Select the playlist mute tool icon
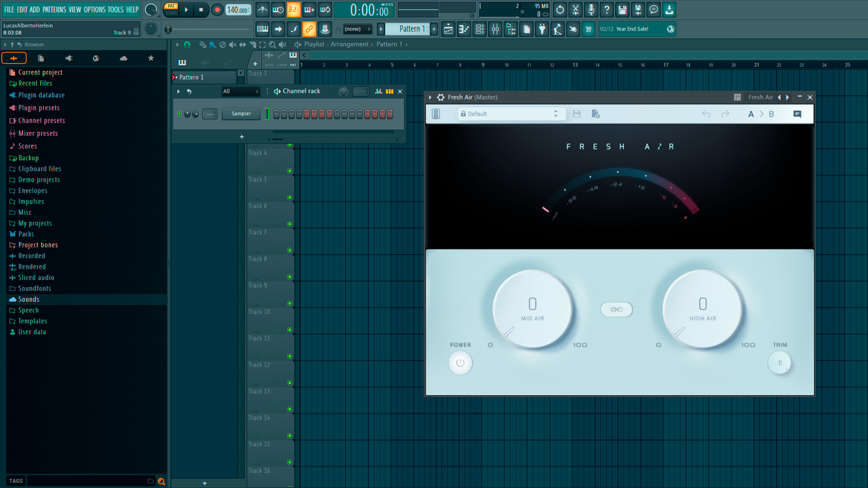 [233, 44]
